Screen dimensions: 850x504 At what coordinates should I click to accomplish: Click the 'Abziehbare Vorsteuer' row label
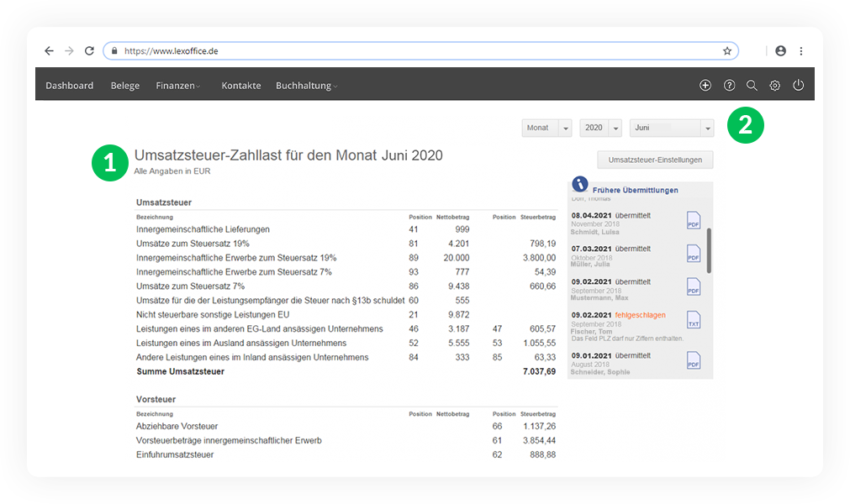pos(177,426)
